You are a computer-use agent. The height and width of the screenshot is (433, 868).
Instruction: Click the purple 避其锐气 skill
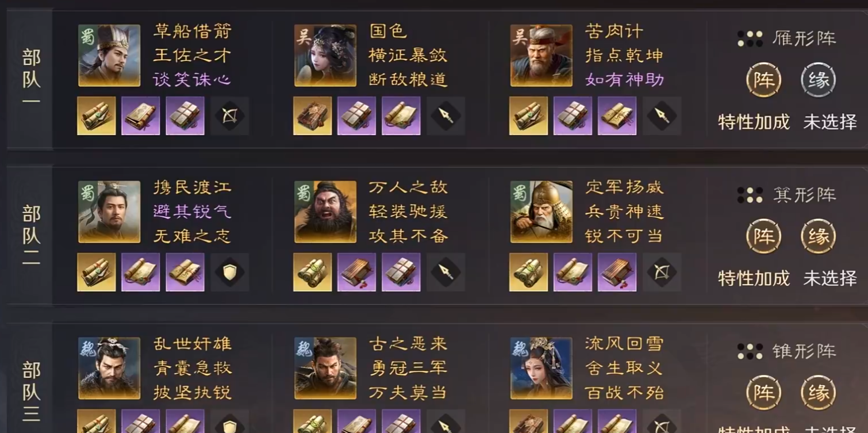(x=193, y=212)
